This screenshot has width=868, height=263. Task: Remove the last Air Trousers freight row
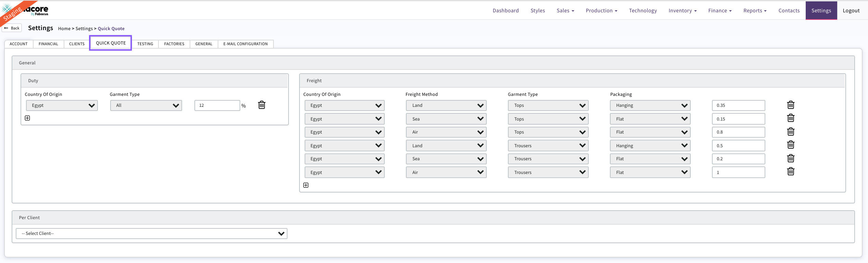(791, 172)
